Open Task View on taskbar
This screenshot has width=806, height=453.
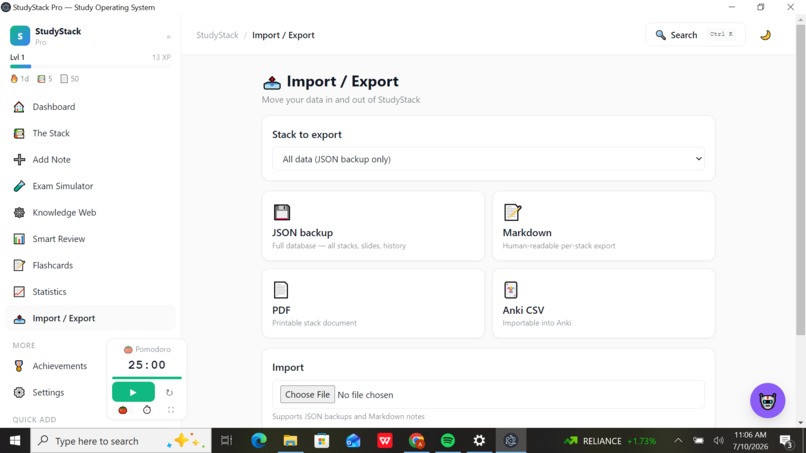click(x=226, y=441)
